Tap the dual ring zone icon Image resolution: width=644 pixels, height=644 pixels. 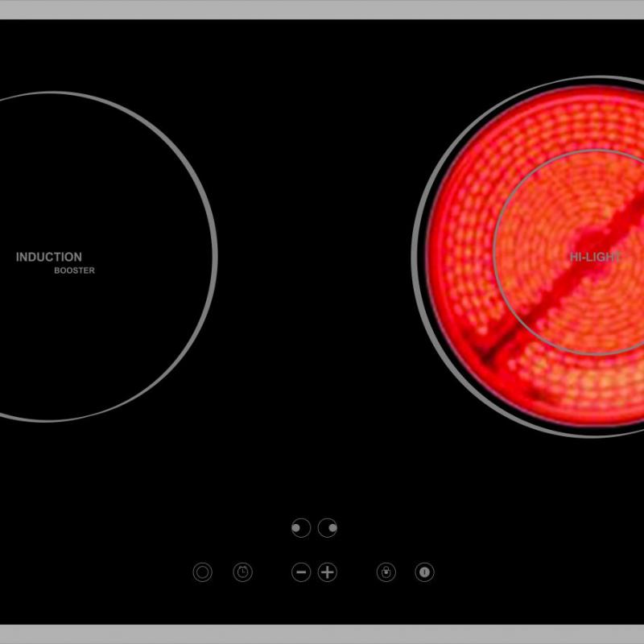[203, 572]
